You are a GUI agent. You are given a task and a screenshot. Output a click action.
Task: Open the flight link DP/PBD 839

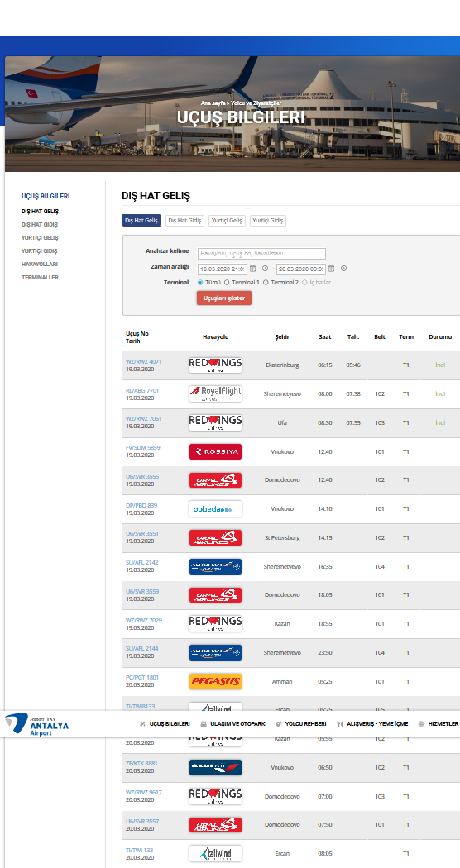[141, 505]
